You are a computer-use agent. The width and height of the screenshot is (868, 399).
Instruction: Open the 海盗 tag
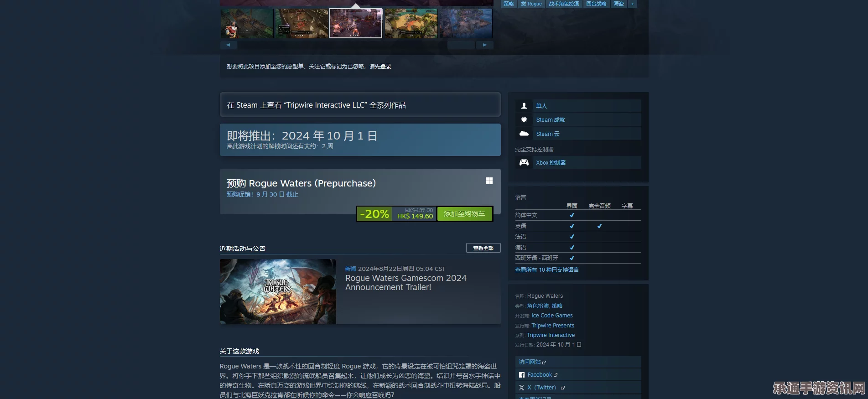[x=619, y=4]
